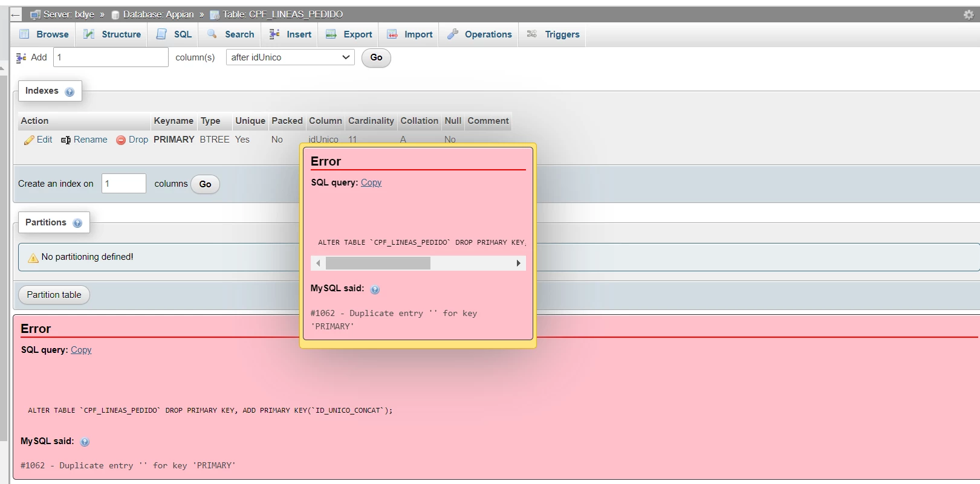Click the Insert tab icon

click(x=274, y=34)
